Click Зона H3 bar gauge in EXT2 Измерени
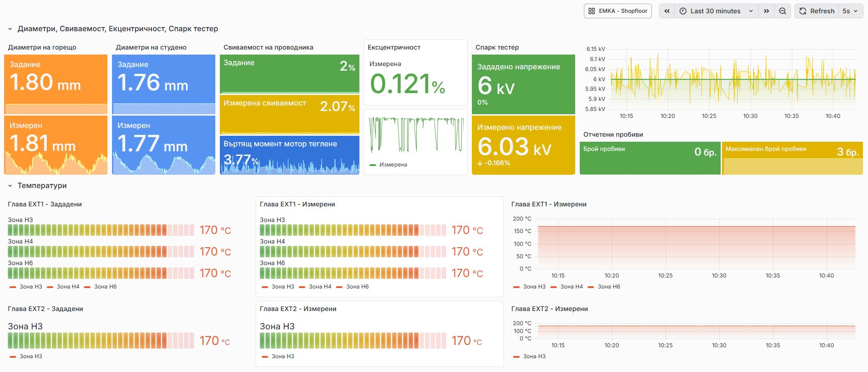This screenshot has height=372, width=868. click(x=353, y=341)
